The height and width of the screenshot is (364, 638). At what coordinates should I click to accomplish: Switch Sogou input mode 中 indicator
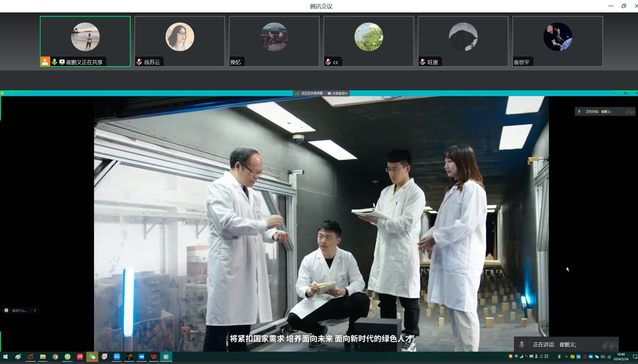click(x=516, y=356)
